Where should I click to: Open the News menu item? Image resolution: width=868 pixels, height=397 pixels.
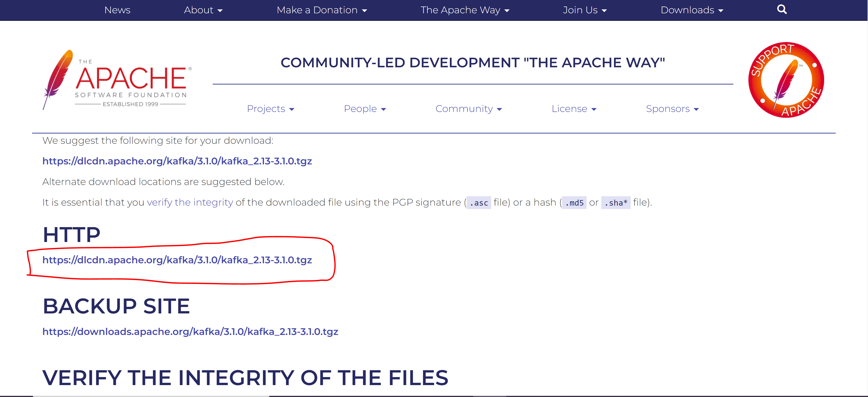117,10
